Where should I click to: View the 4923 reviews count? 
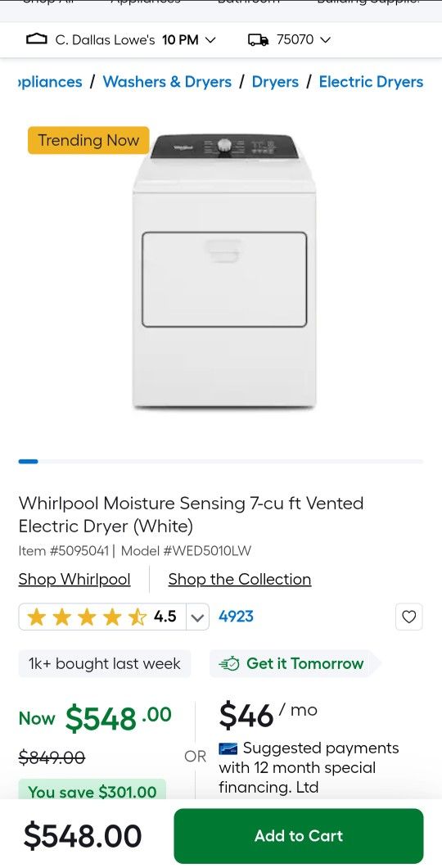[237, 617]
